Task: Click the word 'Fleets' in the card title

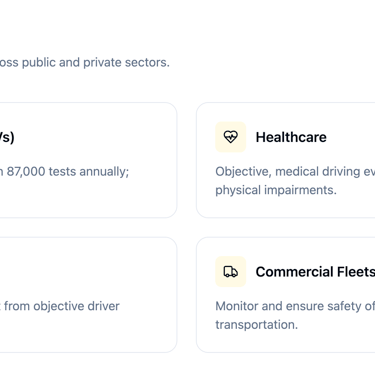Action: [x=356, y=272]
